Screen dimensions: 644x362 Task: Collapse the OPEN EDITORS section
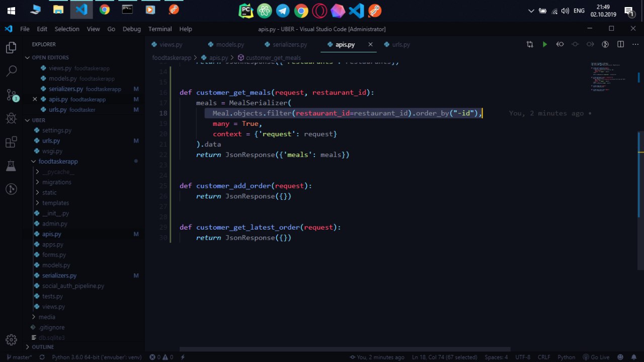50,57
